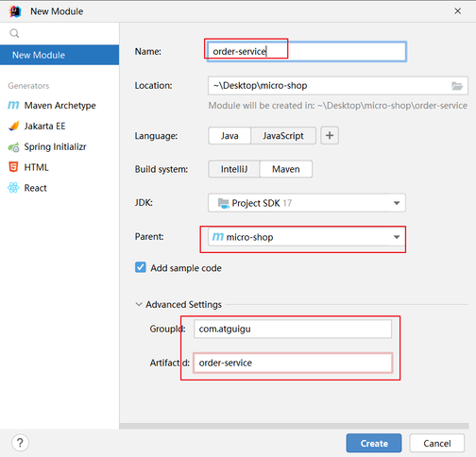This screenshot has height=457, width=476.
Task: Focus the GroupId input field
Action: click(x=293, y=329)
